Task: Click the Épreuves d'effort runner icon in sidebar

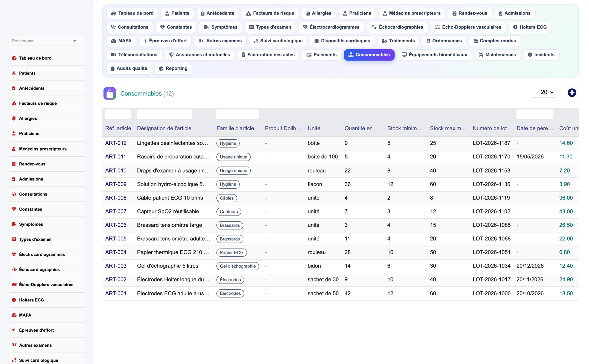Action: [x=14, y=330]
